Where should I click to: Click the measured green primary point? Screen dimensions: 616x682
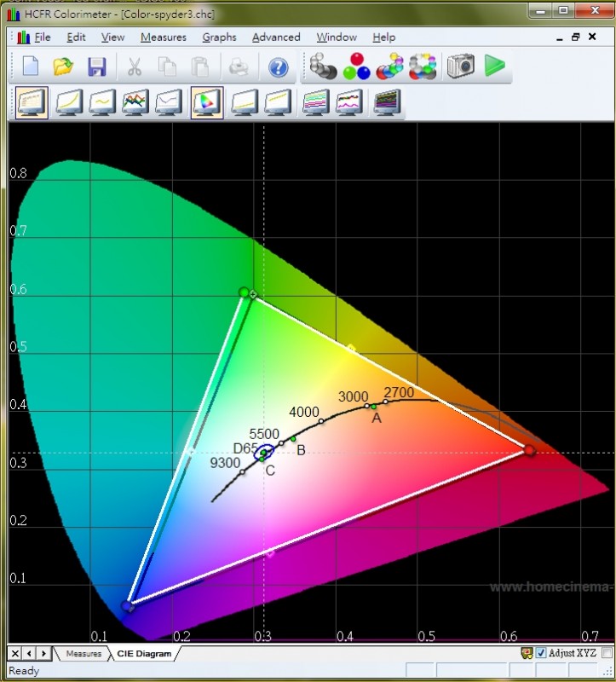coord(245,292)
